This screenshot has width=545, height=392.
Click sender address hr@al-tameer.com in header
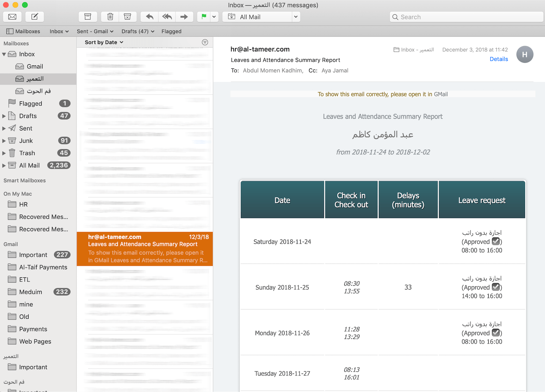[x=260, y=49]
